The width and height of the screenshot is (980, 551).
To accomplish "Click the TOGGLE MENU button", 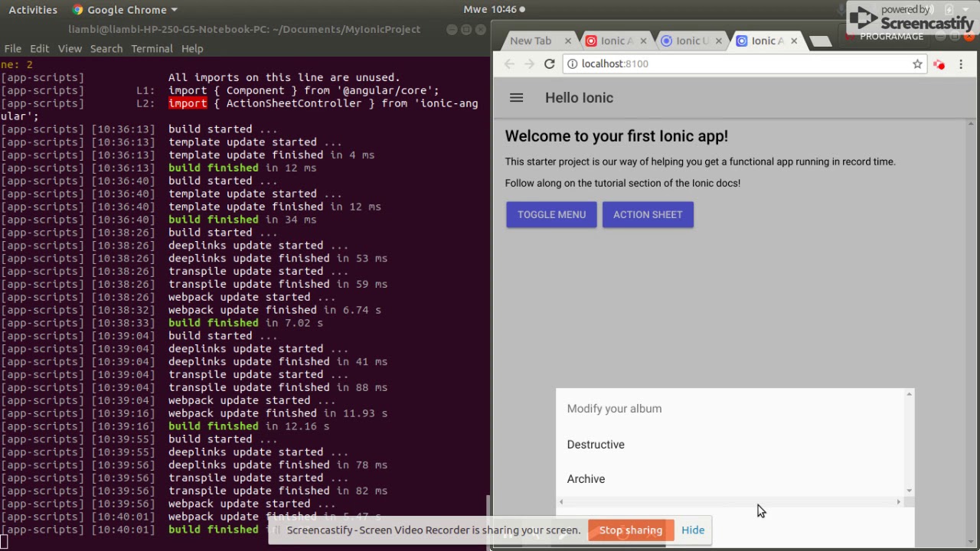I will [551, 214].
